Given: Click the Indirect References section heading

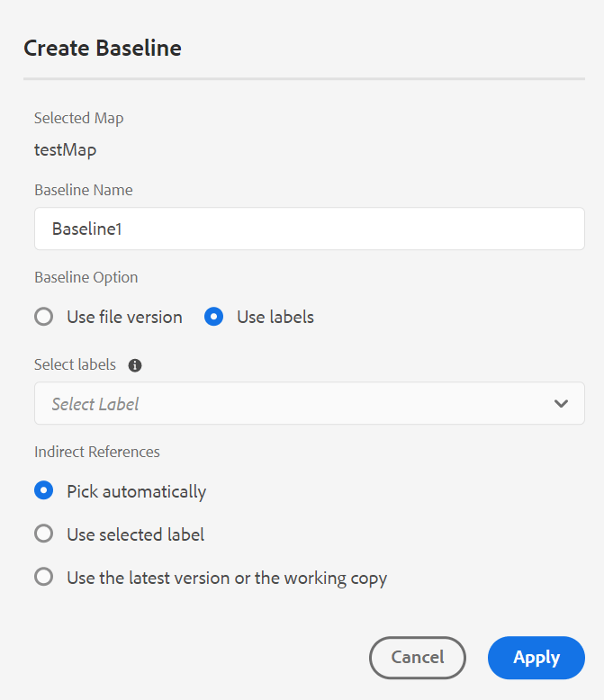Looking at the screenshot, I should click(x=97, y=452).
